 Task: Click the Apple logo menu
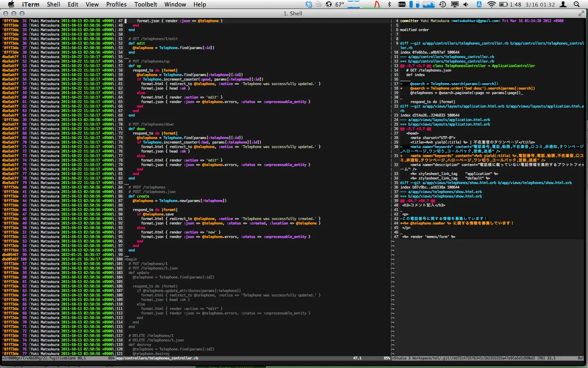11,4
